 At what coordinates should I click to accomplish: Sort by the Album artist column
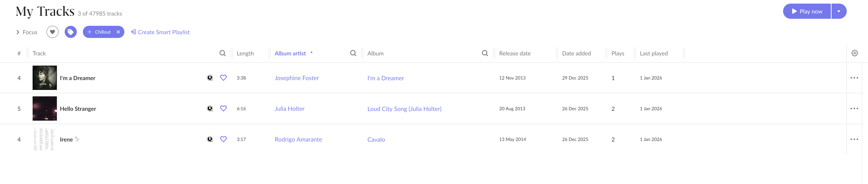[290, 53]
